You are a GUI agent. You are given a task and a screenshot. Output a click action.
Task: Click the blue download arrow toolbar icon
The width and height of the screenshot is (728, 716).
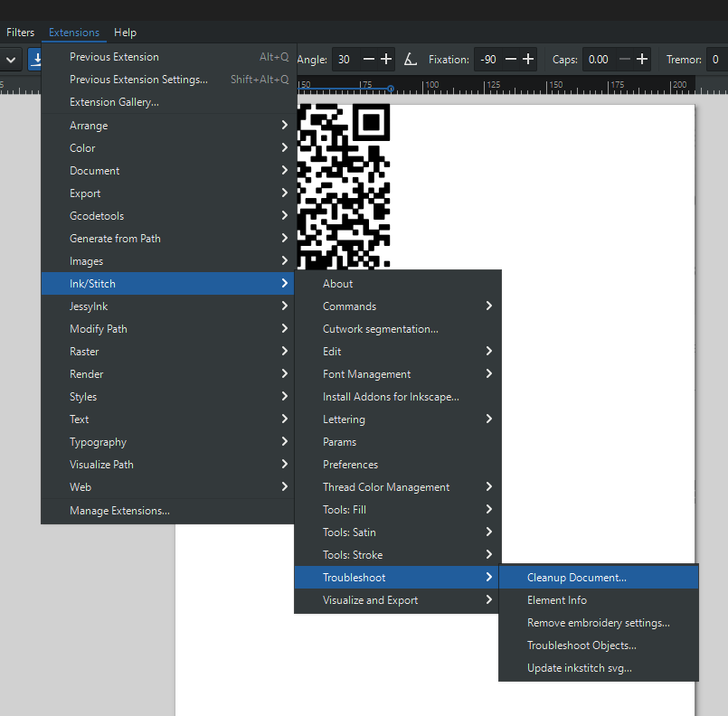click(35, 60)
